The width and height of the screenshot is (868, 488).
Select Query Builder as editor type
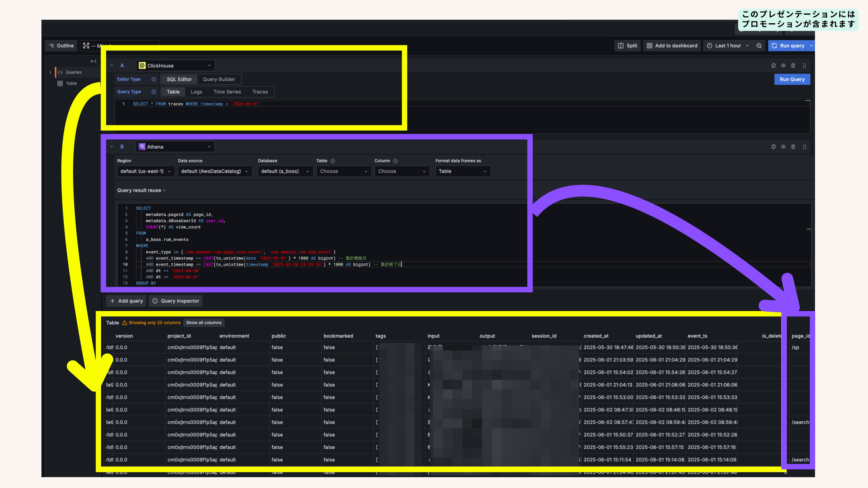point(219,79)
